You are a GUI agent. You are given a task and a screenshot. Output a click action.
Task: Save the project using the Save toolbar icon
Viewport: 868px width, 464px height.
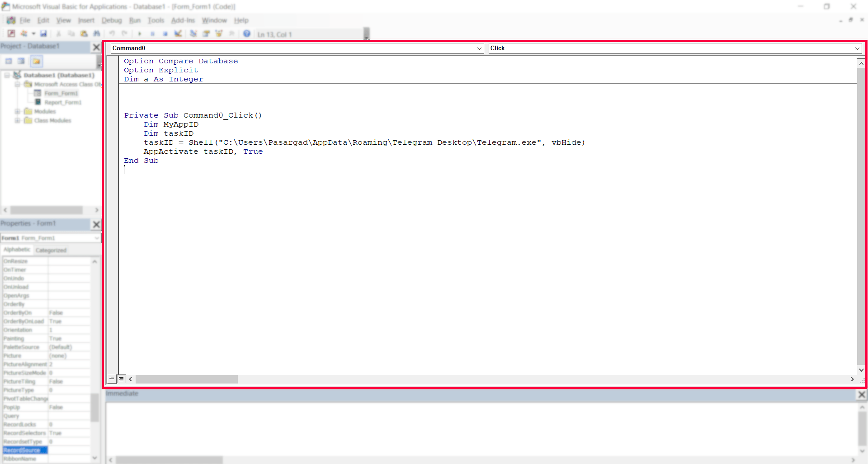pyautogui.click(x=43, y=33)
